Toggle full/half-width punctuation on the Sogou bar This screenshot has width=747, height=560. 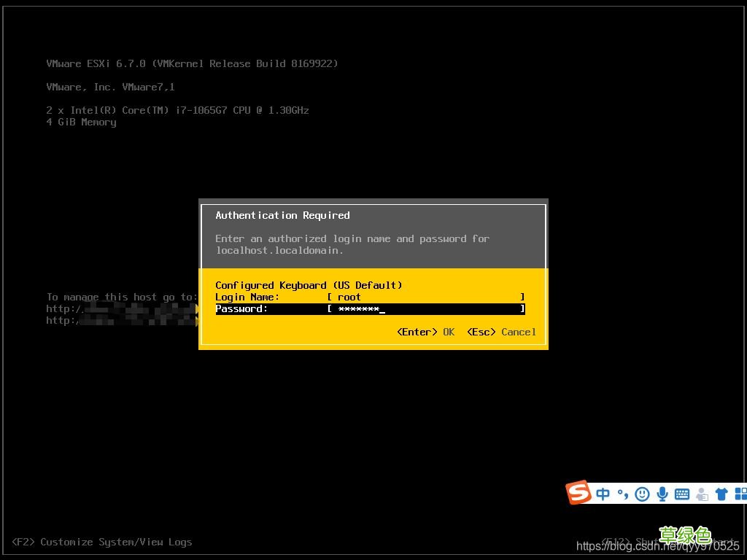(621, 494)
